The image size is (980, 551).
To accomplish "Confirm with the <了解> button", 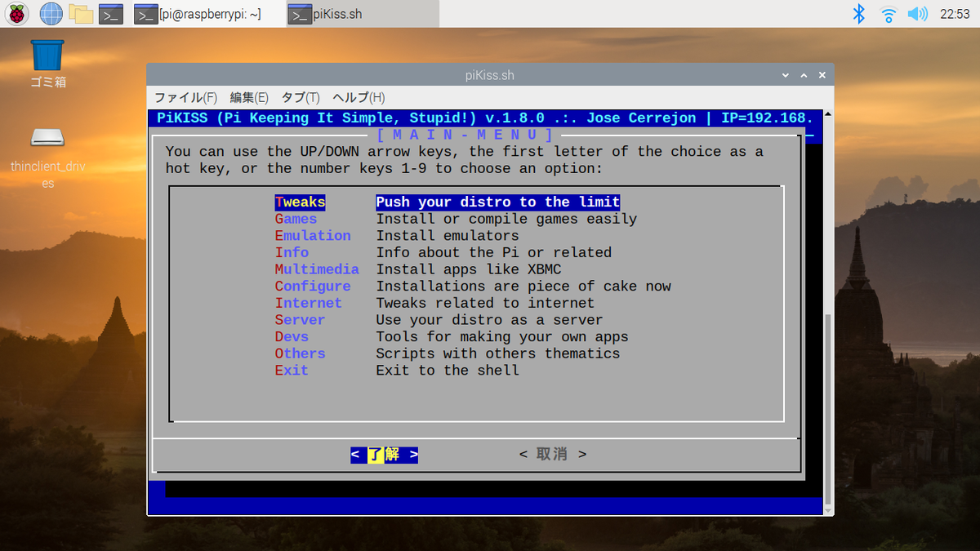I will point(385,455).
